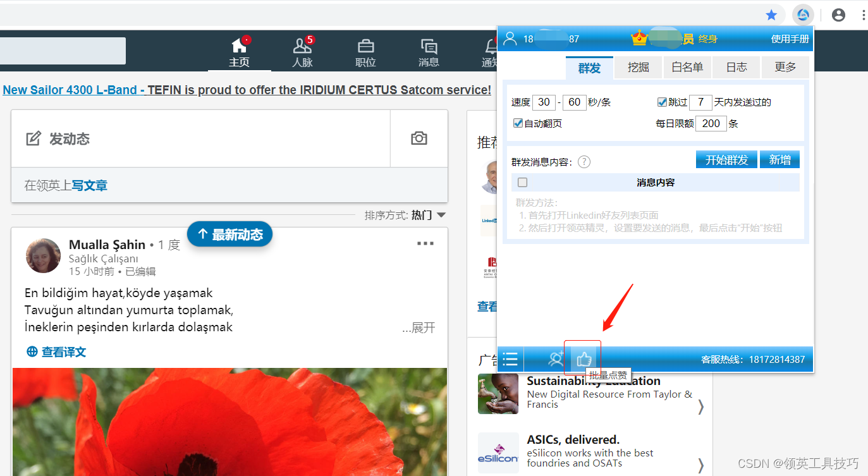Click the minimum speed field showing 30
This screenshot has height=476, width=868.
pos(544,102)
